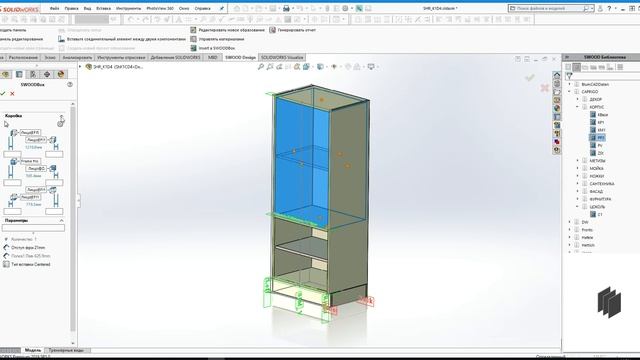Click the Zoom to Fit magnifier icon
The height and width of the screenshot is (360, 640).
click(261, 67)
